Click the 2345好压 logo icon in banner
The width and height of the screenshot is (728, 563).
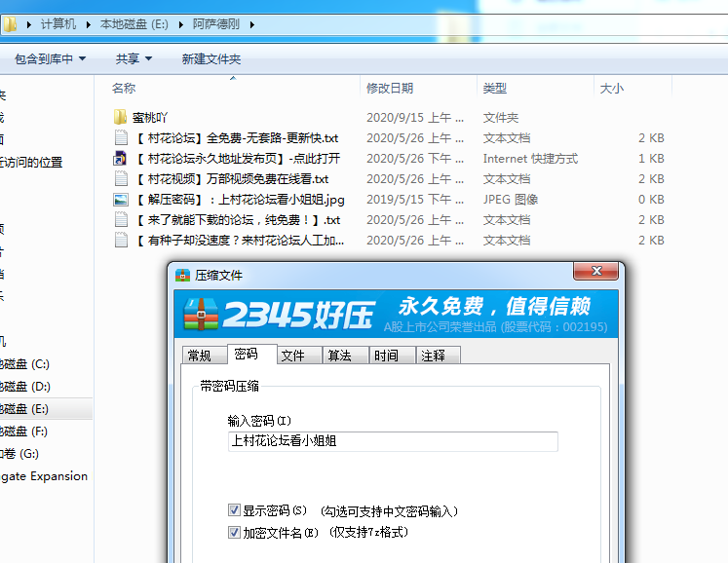pyautogui.click(x=201, y=314)
